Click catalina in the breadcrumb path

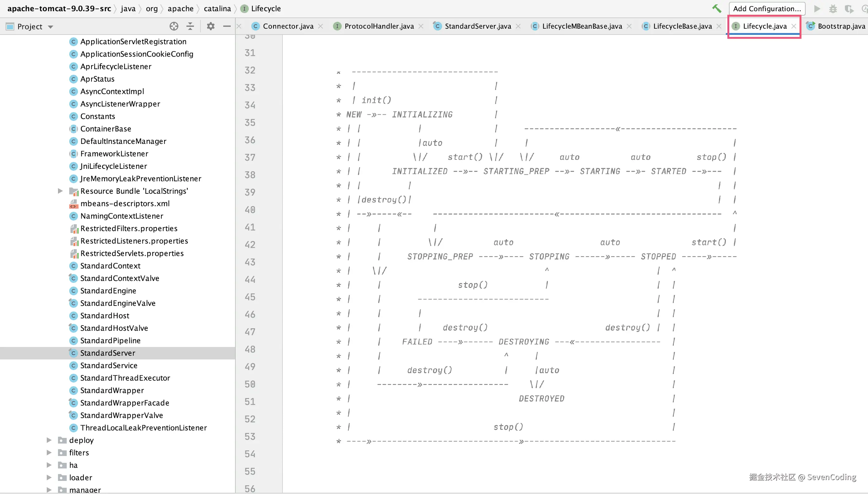[x=217, y=8]
